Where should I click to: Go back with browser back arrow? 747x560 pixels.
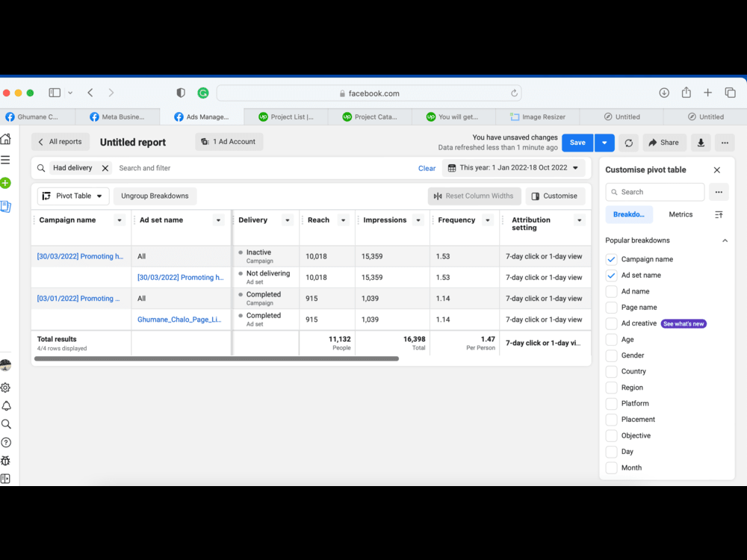pos(90,93)
